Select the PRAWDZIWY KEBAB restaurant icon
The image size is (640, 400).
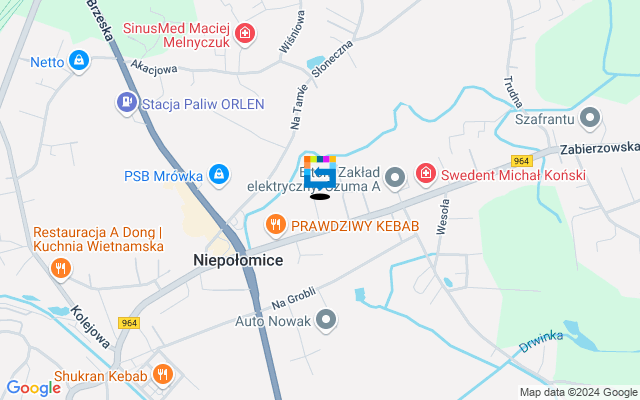pos(276,225)
